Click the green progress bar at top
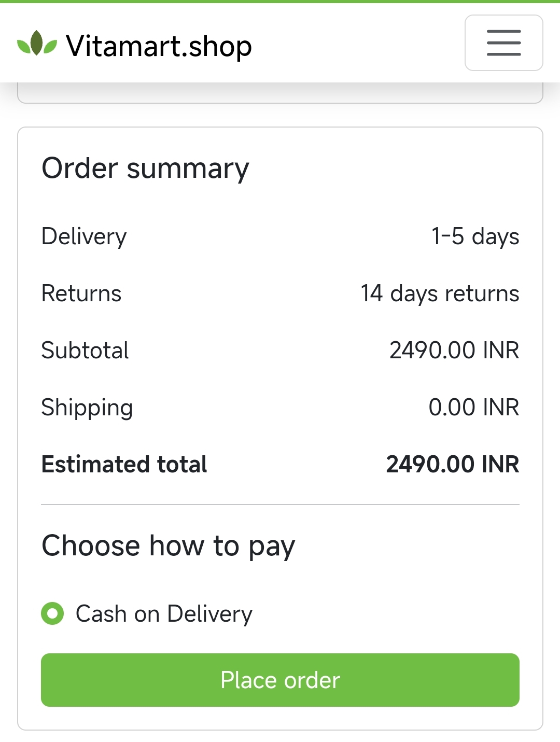The image size is (560, 742). 280,2
